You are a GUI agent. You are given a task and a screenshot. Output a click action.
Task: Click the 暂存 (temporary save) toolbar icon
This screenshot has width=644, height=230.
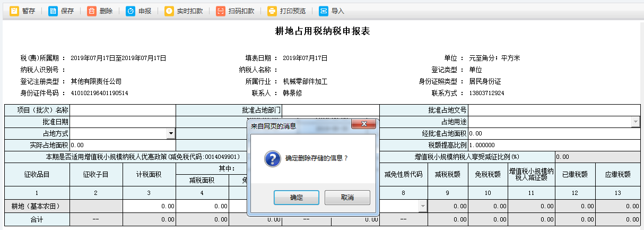14,11
